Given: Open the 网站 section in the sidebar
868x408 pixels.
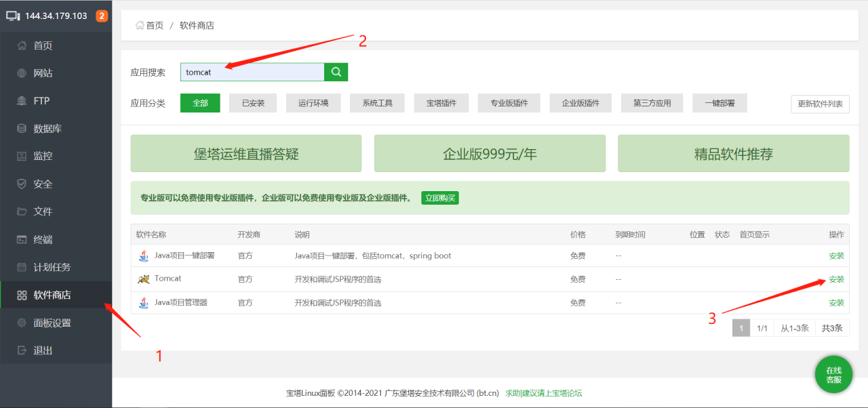Looking at the screenshot, I should pos(42,73).
